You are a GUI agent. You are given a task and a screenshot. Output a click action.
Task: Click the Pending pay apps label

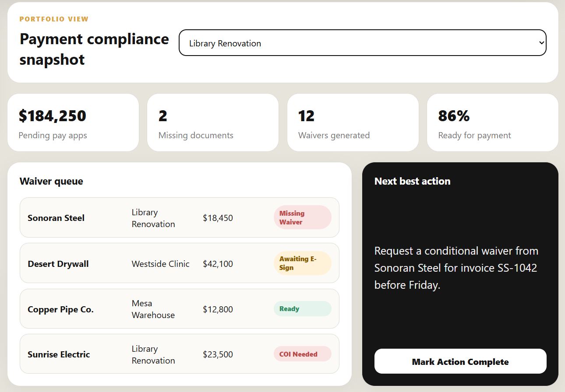point(53,135)
